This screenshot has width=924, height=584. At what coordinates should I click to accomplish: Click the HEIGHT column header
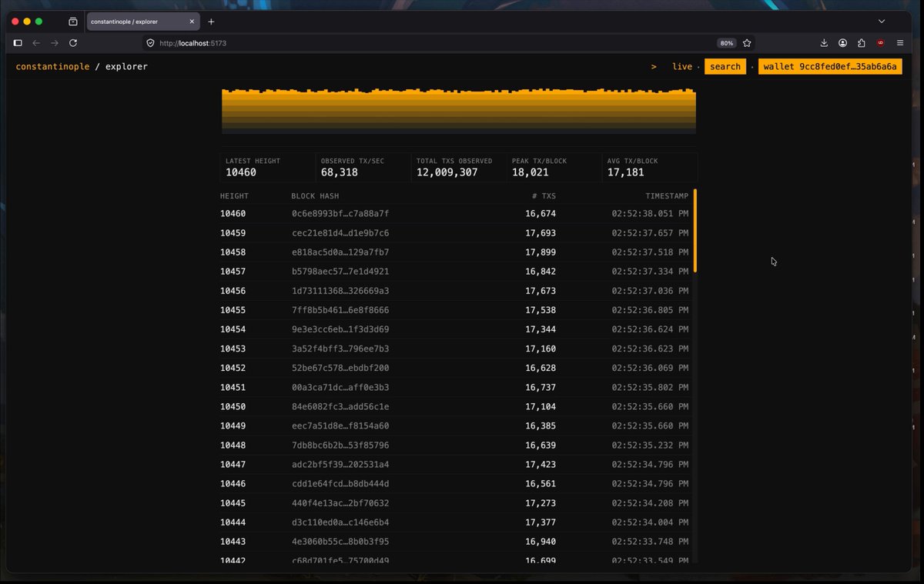click(234, 196)
